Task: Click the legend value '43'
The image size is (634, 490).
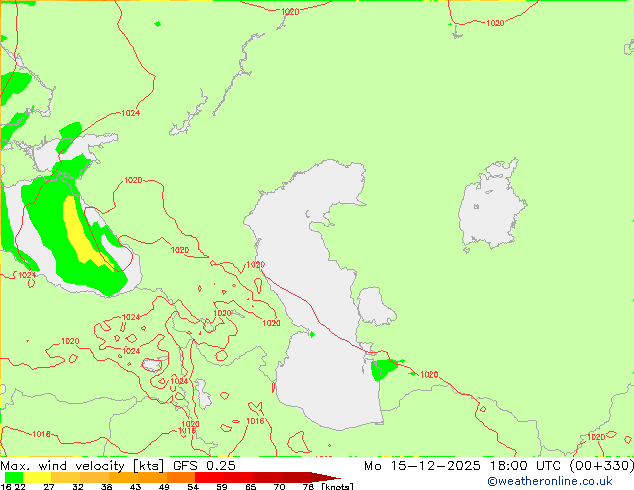Action: pos(135,487)
